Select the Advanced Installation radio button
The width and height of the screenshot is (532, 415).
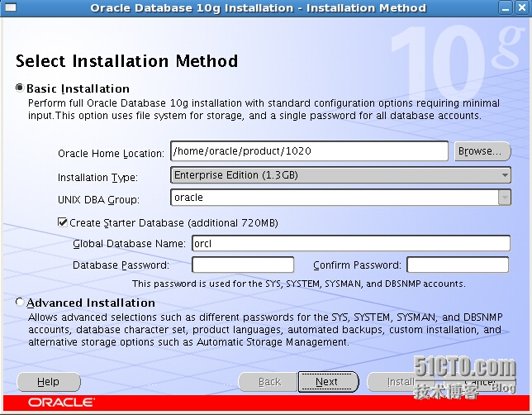[x=20, y=302]
